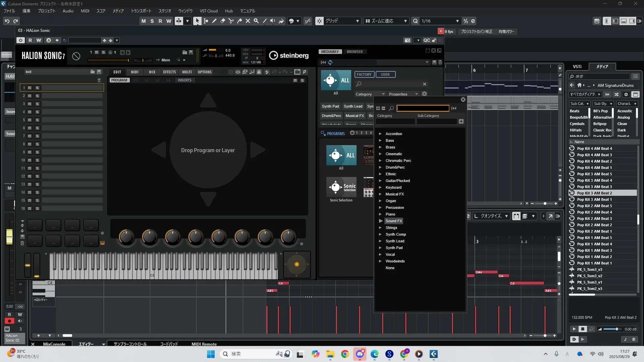Select the Zoom magnifier tool
The image size is (644, 362).
(x=256, y=21)
